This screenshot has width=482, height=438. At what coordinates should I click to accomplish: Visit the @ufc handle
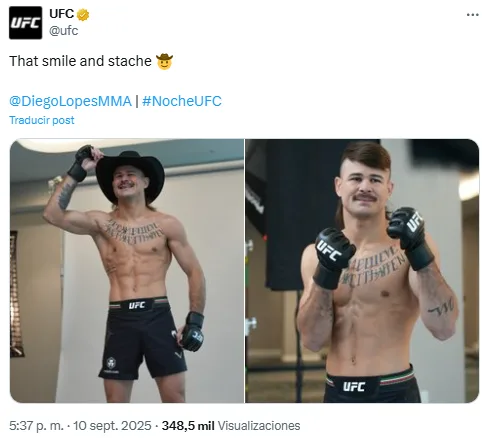63,31
